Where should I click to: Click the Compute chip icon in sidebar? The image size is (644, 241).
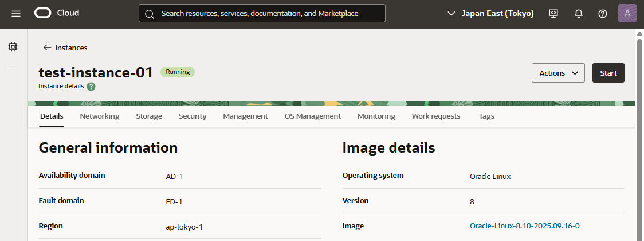click(13, 47)
